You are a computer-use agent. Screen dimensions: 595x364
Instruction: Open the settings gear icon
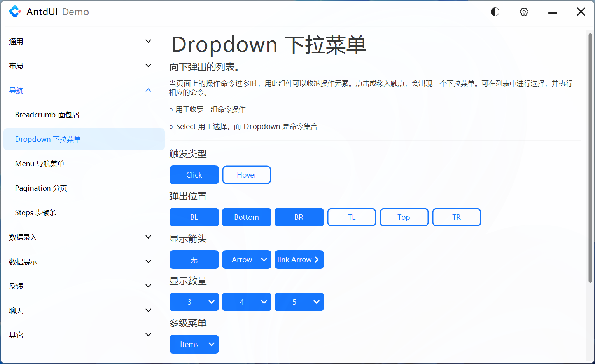tap(524, 12)
